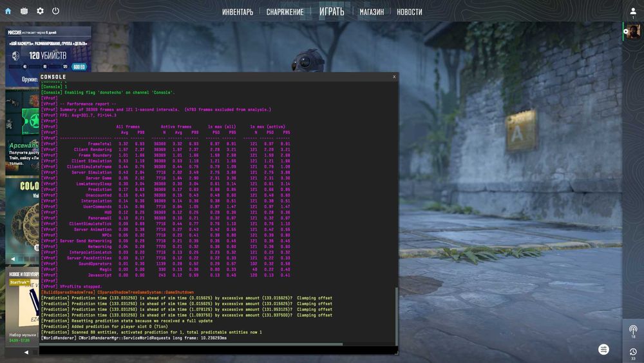Open the recent teammates history icon
This screenshot has height=363, width=644.
click(x=633, y=352)
